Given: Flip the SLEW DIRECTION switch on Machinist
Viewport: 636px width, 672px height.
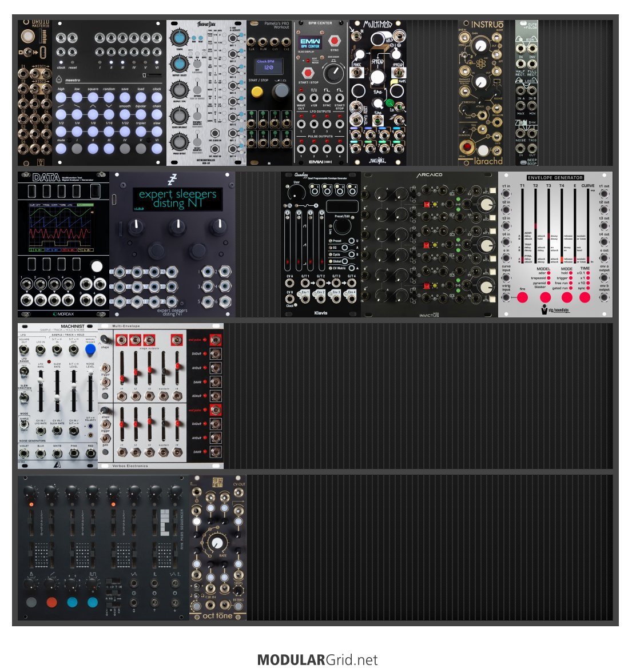Looking at the screenshot, I should pos(24,397).
